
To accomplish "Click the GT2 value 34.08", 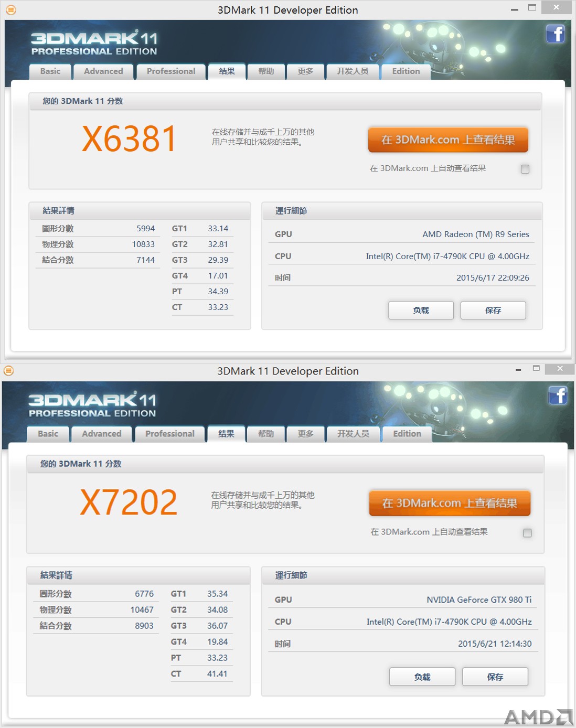I will point(217,610).
